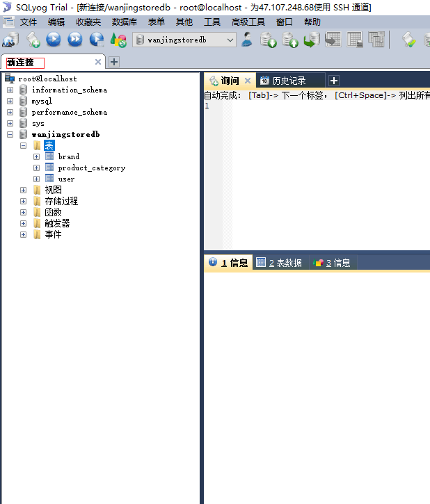Open the wanjingstoredb database dropdown
This screenshot has width=430, height=504.
tap(184, 40)
